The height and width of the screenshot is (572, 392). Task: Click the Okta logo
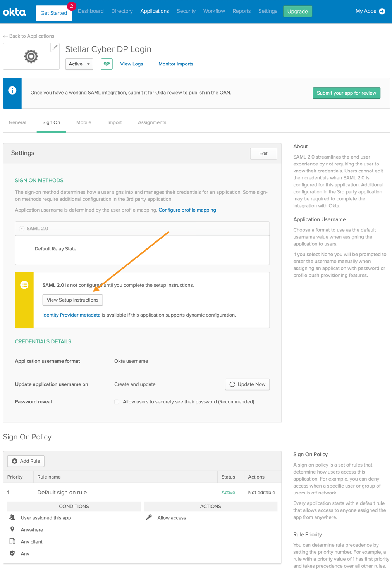(x=15, y=12)
